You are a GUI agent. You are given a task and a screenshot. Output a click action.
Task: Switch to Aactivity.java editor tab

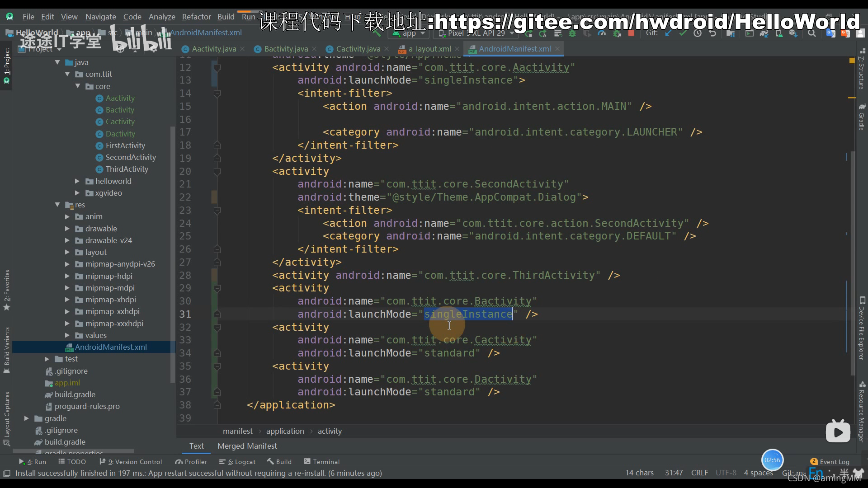[213, 49]
